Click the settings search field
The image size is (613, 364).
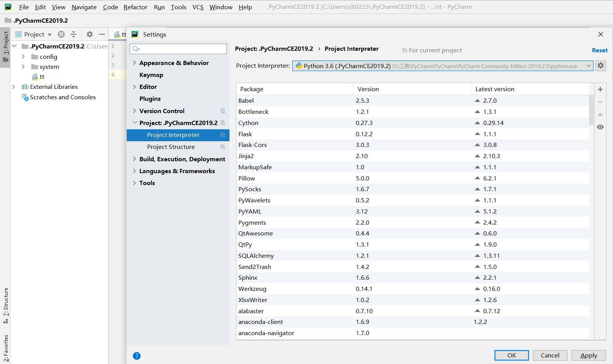[x=178, y=49]
